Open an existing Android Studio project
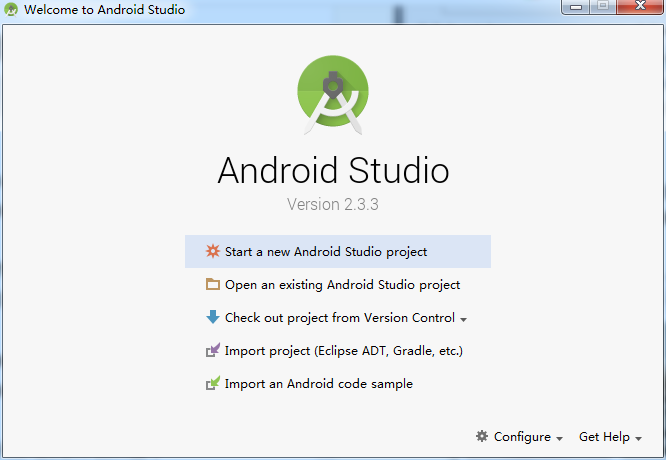This screenshot has height=460, width=666. [338, 285]
